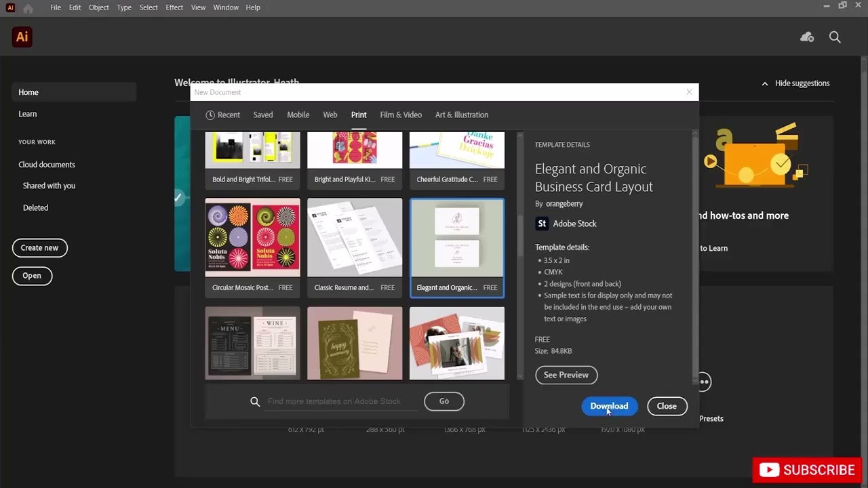Open Deleted in the sidebar
868x488 pixels.
pyautogui.click(x=35, y=208)
